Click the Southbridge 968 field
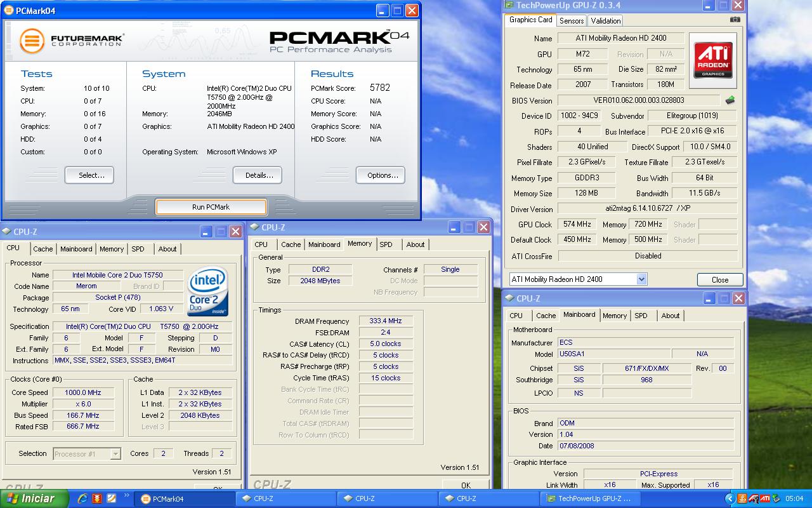Image resolution: width=812 pixels, height=508 pixels. (646, 380)
